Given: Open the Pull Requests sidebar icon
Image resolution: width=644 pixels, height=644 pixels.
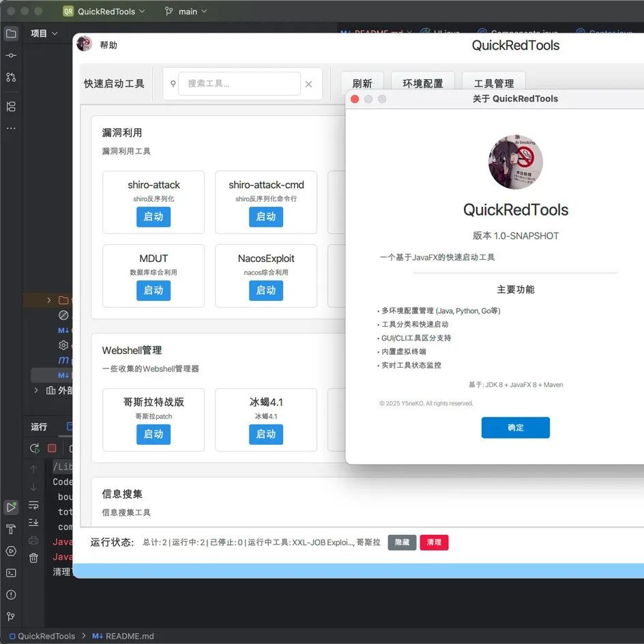Looking at the screenshot, I should click(11, 77).
